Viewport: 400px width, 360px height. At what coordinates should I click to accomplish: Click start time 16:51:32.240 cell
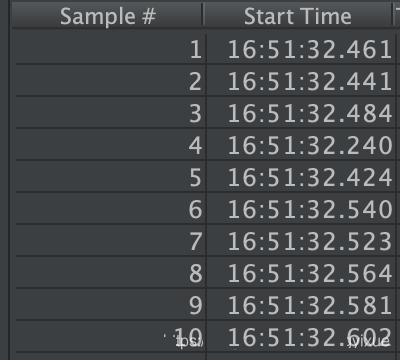point(301,145)
